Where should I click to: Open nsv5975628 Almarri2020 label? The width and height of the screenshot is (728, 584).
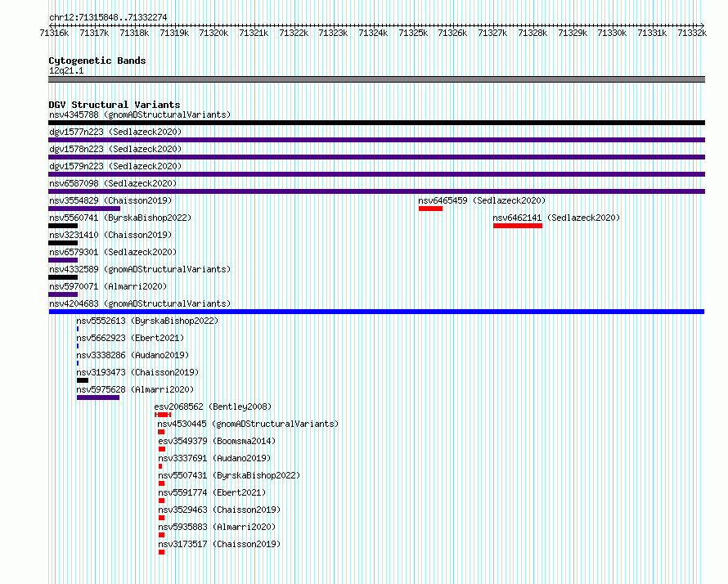135,389
